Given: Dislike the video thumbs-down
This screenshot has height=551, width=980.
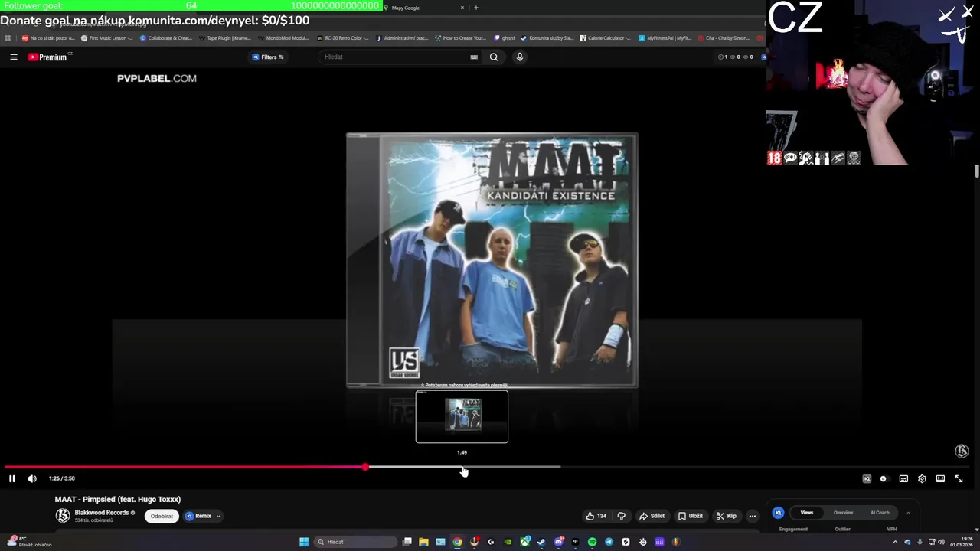Looking at the screenshot, I should (x=621, y=516).
